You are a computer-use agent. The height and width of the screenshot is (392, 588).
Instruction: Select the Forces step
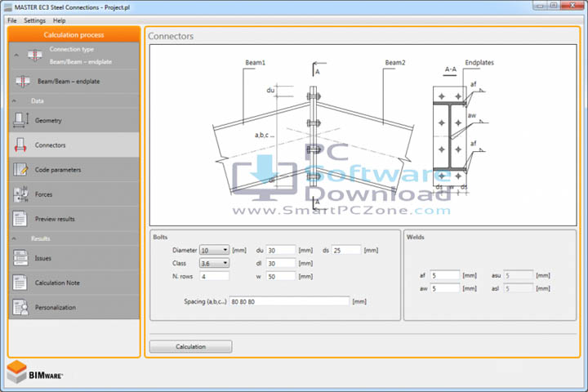(74, 194)
